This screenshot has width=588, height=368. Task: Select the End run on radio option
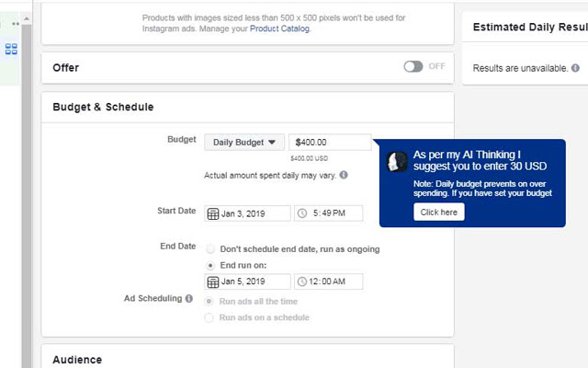point(211,265)
